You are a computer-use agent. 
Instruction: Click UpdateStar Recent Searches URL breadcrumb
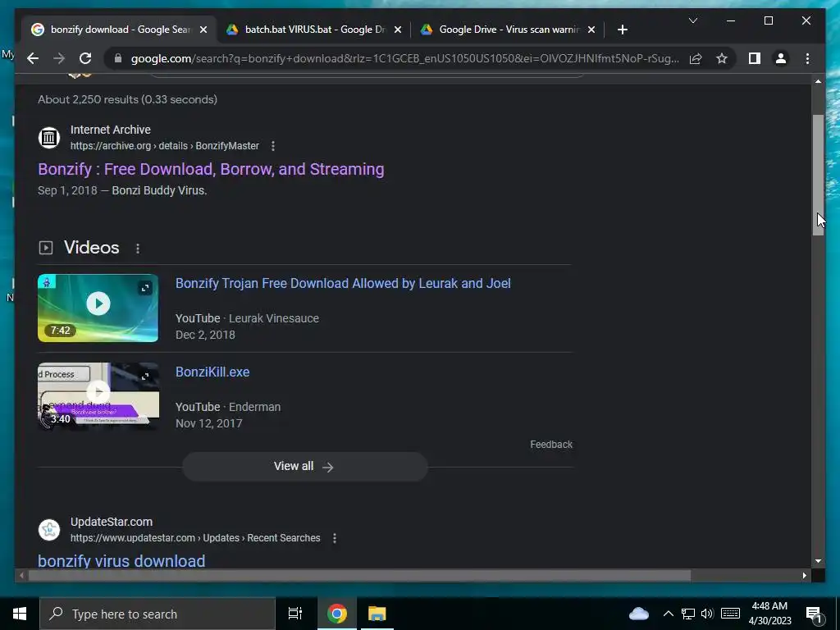click(x=195, y=538)
